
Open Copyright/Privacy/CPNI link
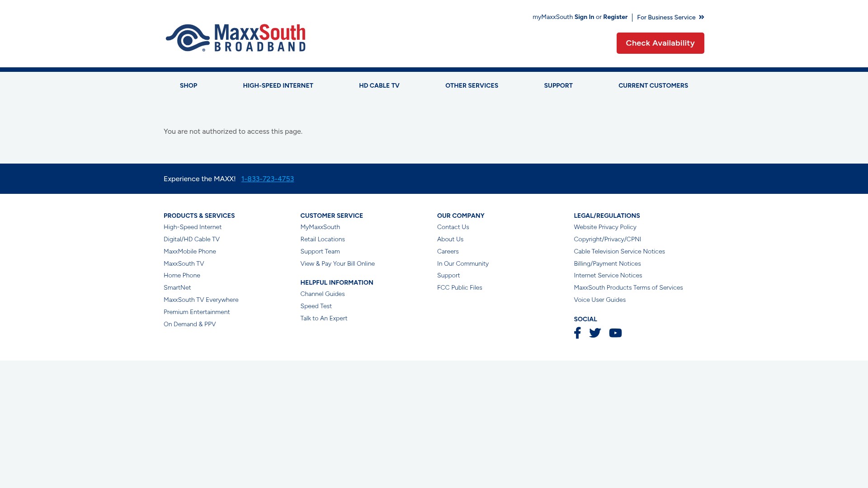(608, 239)
